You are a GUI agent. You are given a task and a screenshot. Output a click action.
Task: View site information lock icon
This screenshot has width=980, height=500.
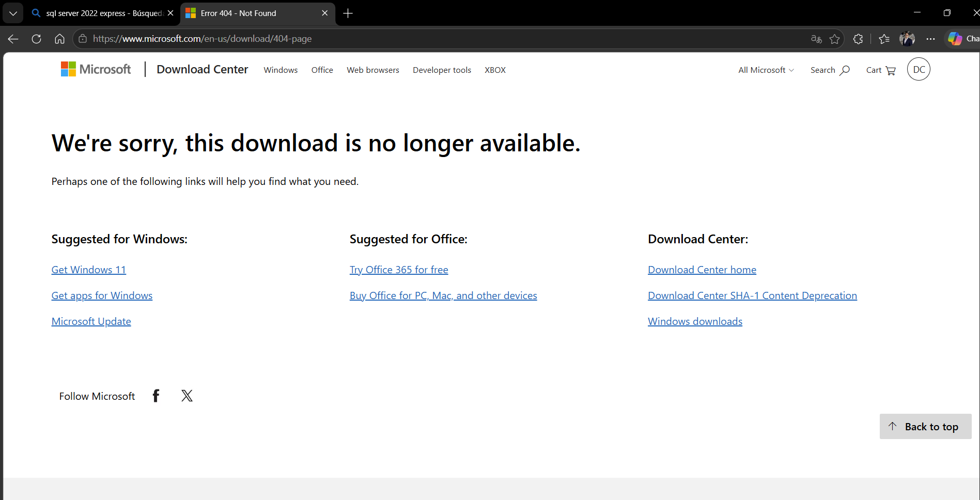tap(82, 39)
